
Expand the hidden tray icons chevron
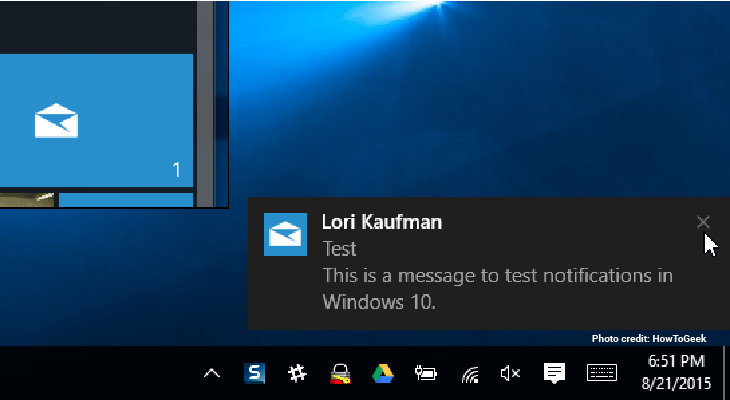212,374
